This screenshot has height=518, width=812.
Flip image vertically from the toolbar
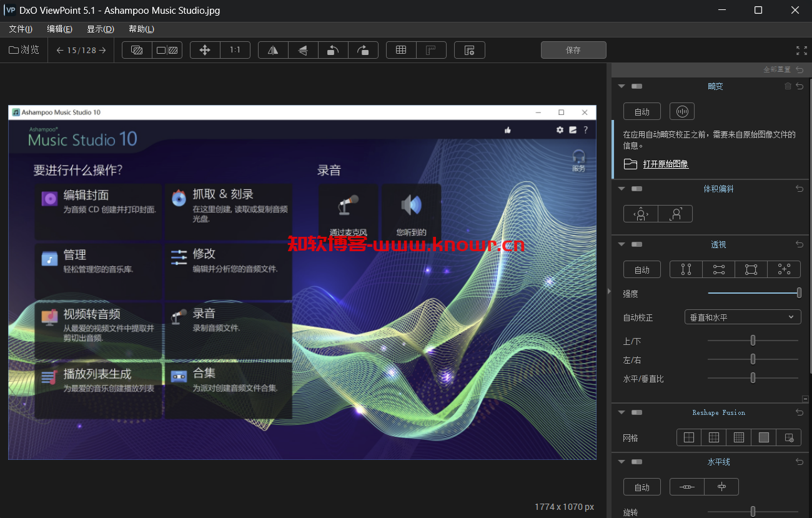(303, 50)
